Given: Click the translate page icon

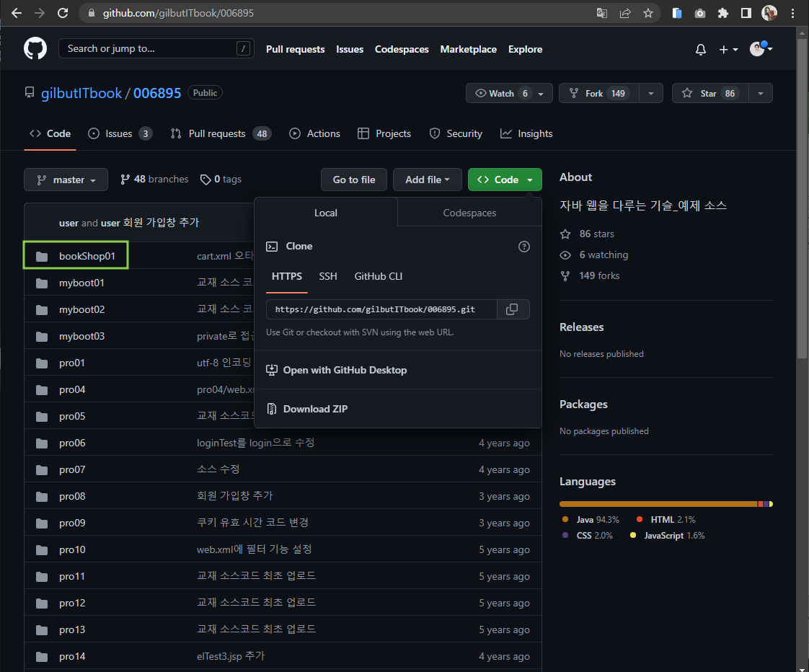Looking at the screenshot, I should click(601, 13).
